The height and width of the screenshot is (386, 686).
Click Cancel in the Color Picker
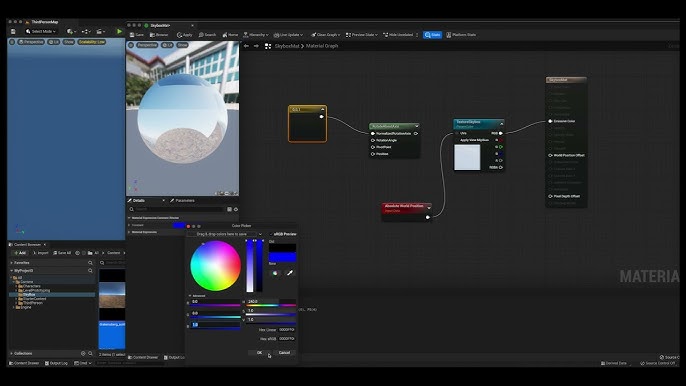pos(284,353)
